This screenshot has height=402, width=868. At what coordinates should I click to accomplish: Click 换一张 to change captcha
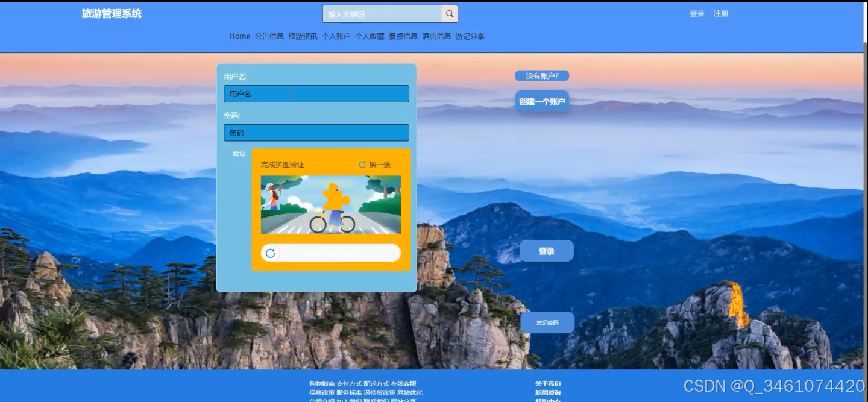pyautogui.click(x=380, y=165)
